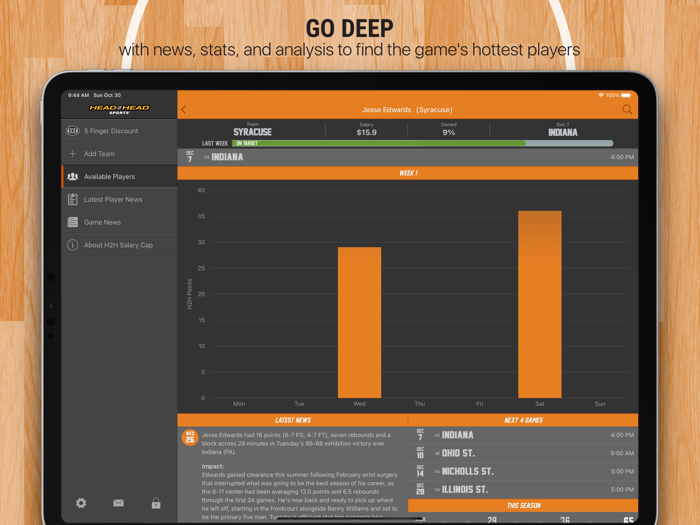Tap the About H2H info icon

pyautogui.click(x=72, y=245)
